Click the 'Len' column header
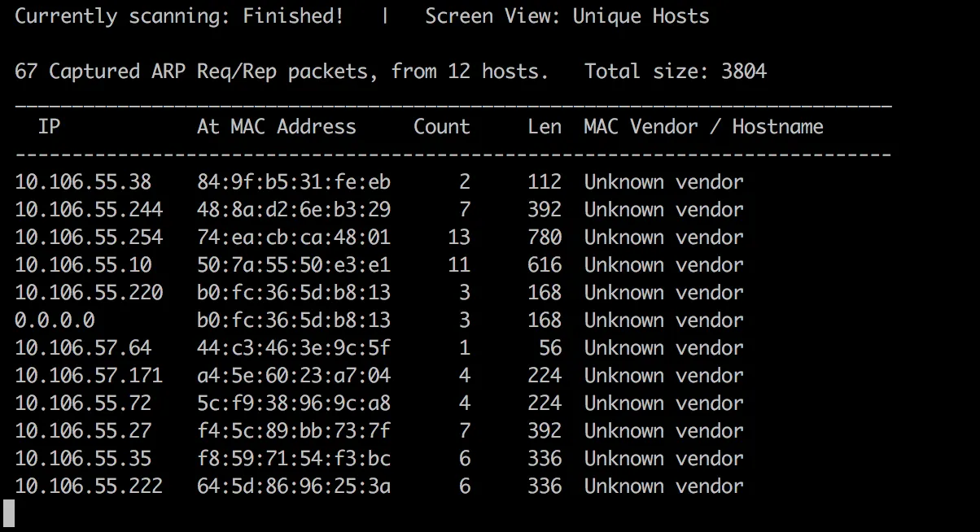 tap(544, 126)
